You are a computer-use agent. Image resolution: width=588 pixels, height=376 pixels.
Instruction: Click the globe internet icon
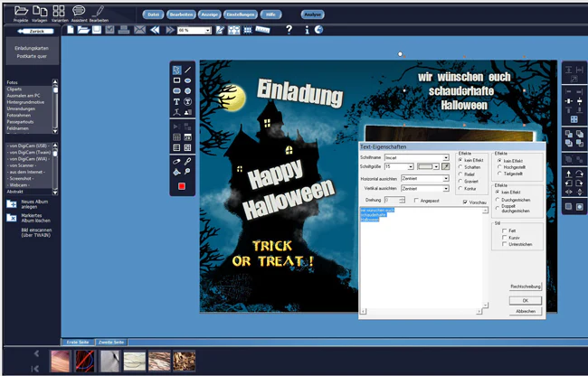318,30
